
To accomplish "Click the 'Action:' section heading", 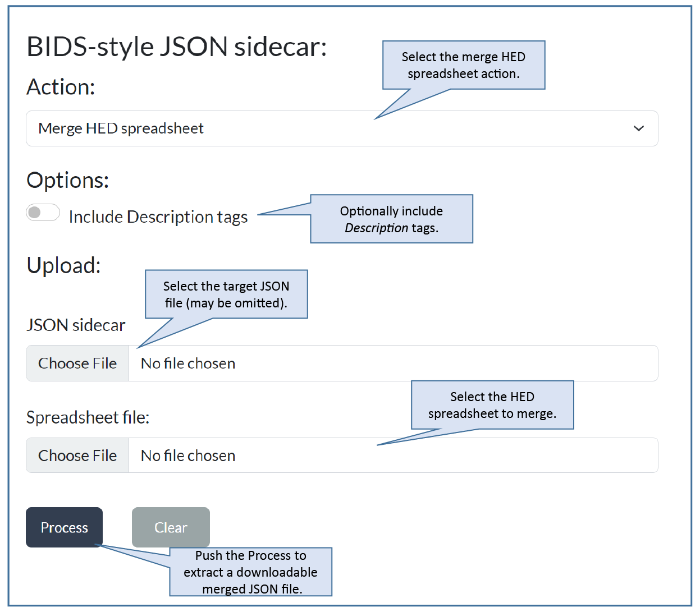I will (x=61, y=88).
